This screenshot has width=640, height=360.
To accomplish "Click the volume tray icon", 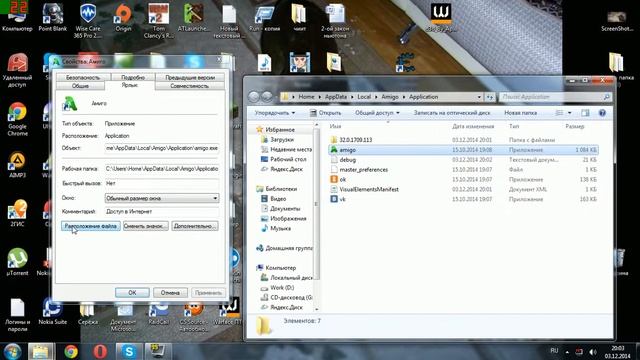I will (593, 351).
